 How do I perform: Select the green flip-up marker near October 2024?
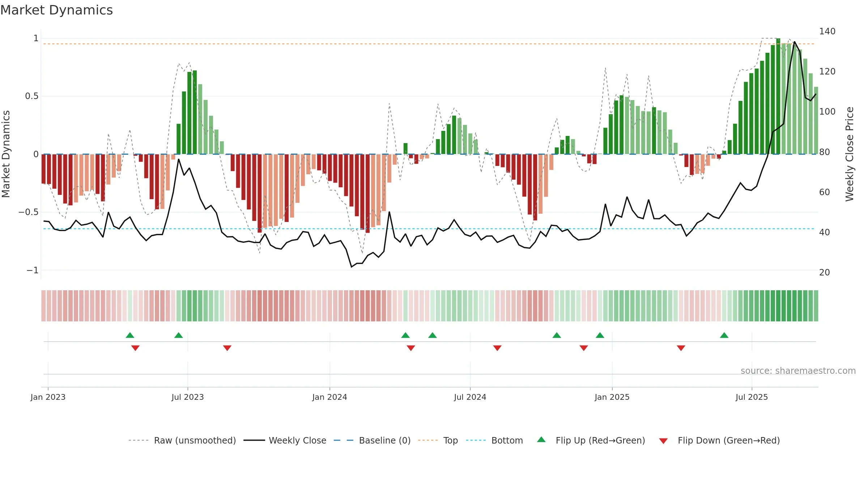click(x=557, y=335)
